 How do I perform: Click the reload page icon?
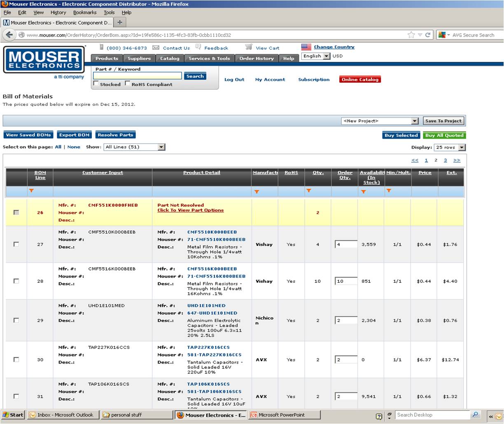[428, 35]
